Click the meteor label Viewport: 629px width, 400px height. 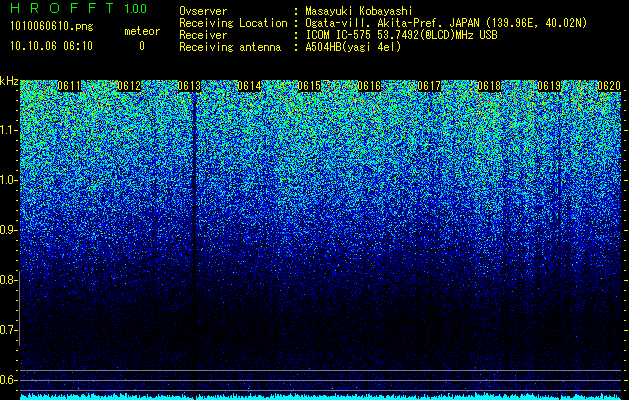click(x=142, y=31)
